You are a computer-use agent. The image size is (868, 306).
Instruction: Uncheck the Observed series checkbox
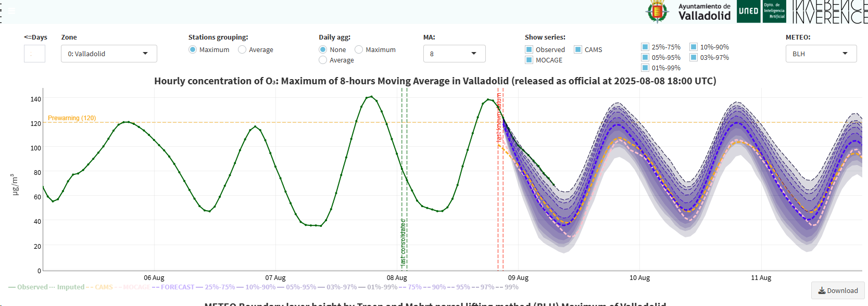coord(529,50)
